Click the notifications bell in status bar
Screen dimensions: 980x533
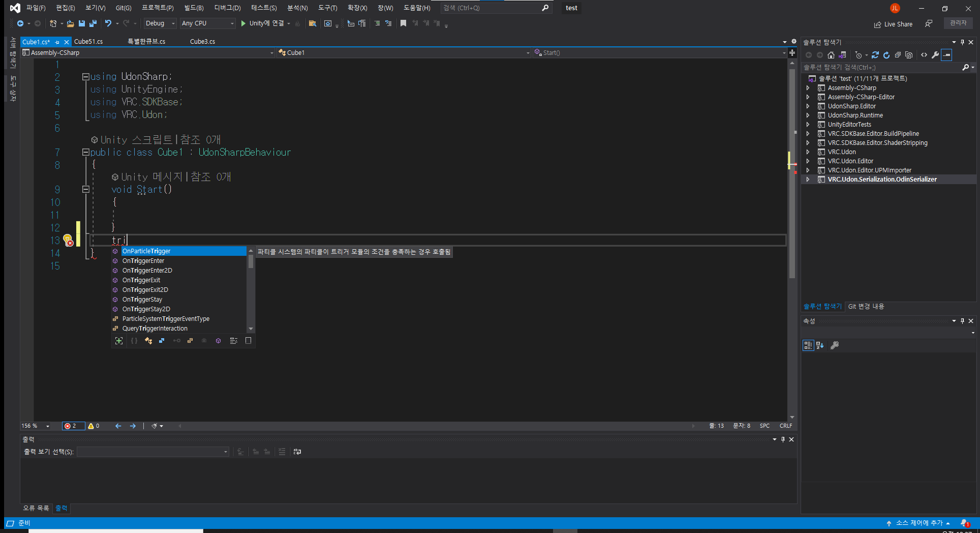(965, 523)
